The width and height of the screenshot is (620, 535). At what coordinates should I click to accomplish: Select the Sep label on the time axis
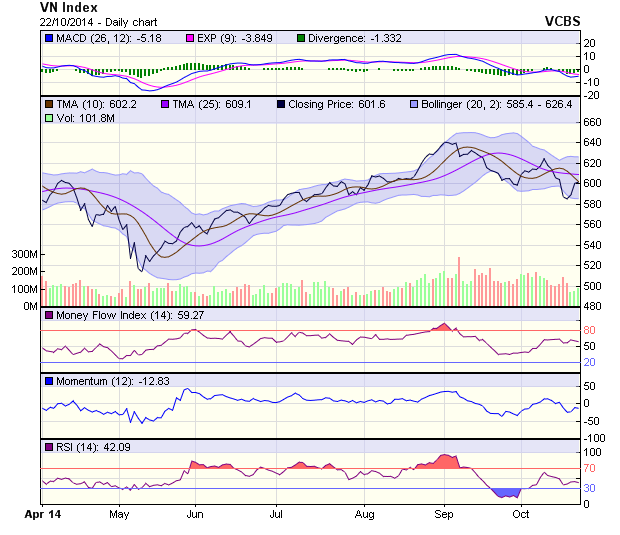pyautogui.click(x=445, y=514)
